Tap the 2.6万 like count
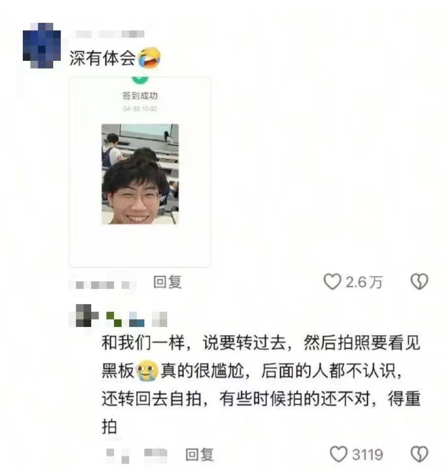The width and height of the screenshot is (448, 476). click(364, 282)
